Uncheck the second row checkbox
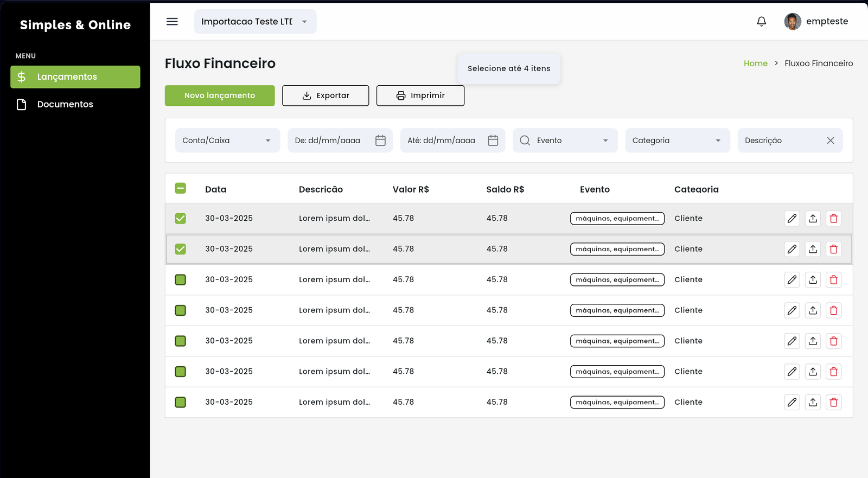Viewport: 868px width, 478px height. tap(181, 249)
